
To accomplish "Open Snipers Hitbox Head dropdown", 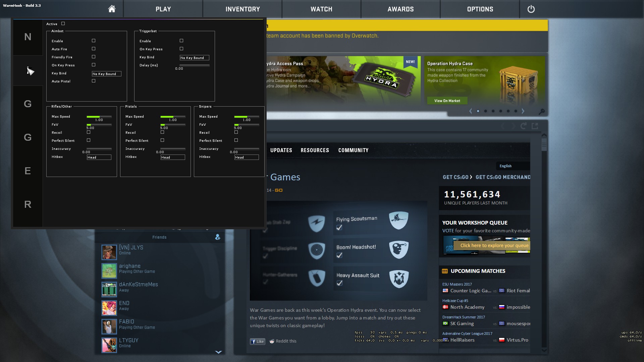I will [x=247, y=157].
